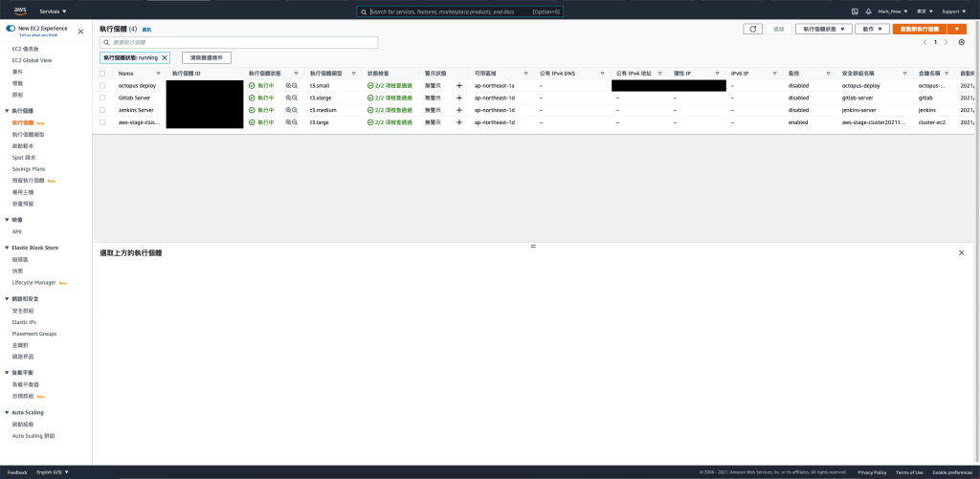
Task: Click the 清除篩選條件 clear filters button
Action: [207, 57]
